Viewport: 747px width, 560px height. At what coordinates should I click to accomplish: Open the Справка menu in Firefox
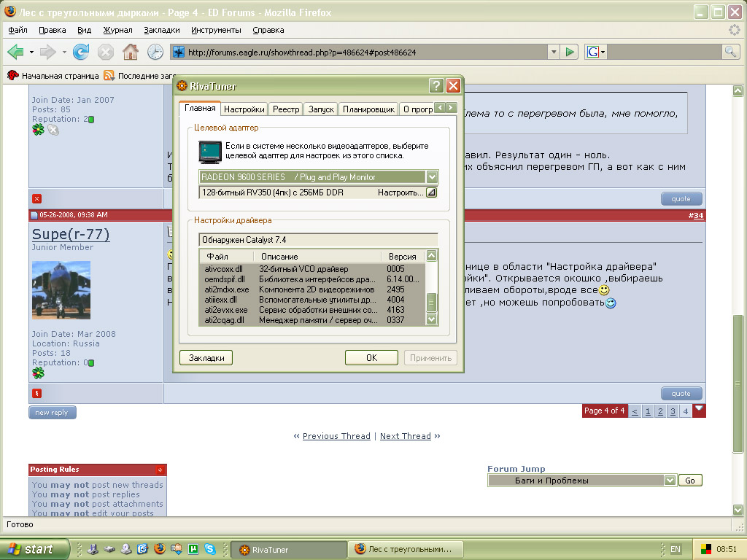tap(268, 30)
